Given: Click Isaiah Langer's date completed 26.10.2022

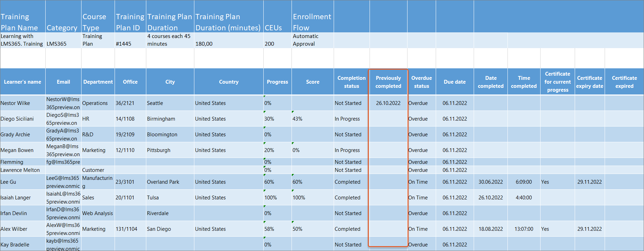Looking at the screenshot, I should click(x=490, y=198).
